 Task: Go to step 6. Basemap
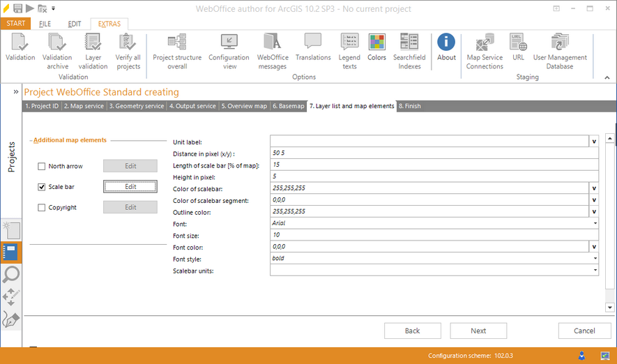[x=289, y=106]
